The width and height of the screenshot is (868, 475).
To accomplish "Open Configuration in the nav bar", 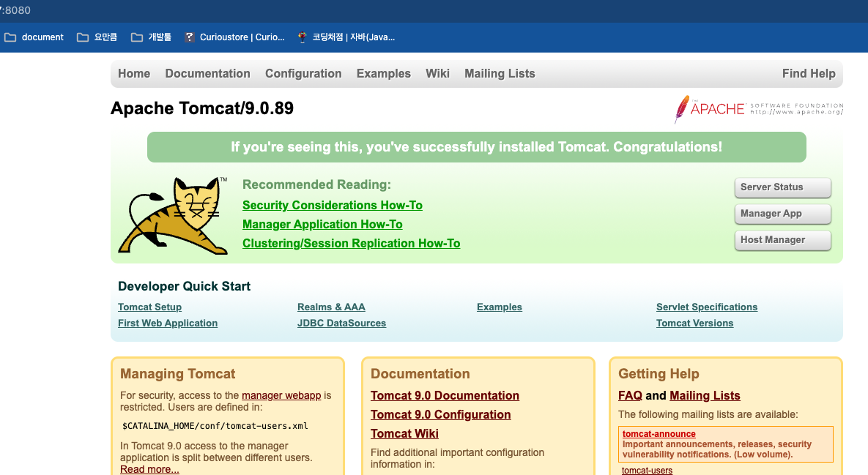I will 303,73.
